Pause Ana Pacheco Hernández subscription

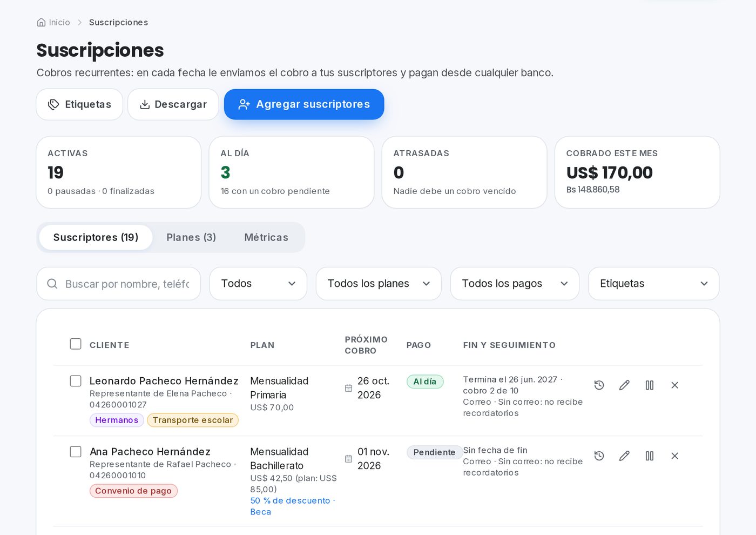(x=650, y=456)
